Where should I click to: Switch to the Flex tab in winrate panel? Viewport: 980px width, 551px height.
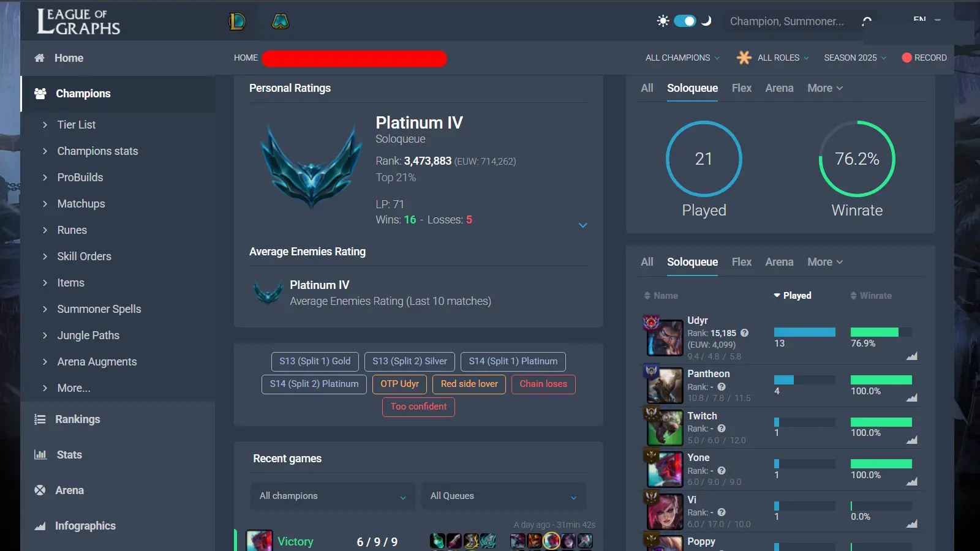point(741,88)
